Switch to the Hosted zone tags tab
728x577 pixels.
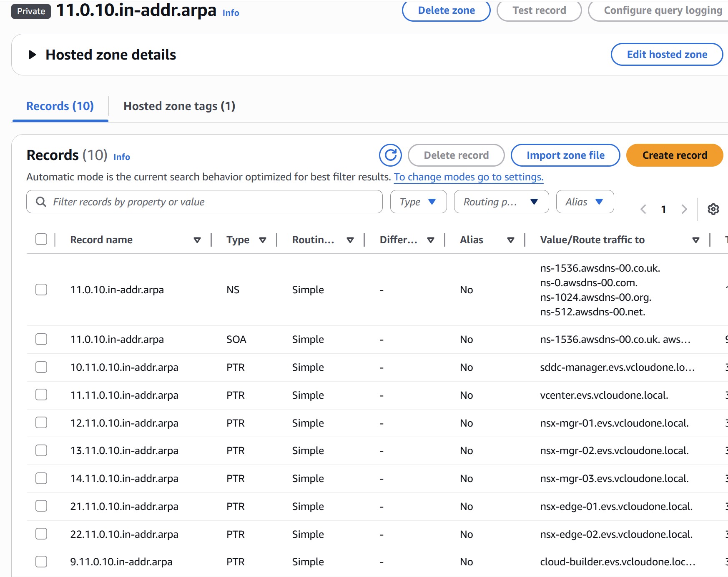tap(179, 106)
